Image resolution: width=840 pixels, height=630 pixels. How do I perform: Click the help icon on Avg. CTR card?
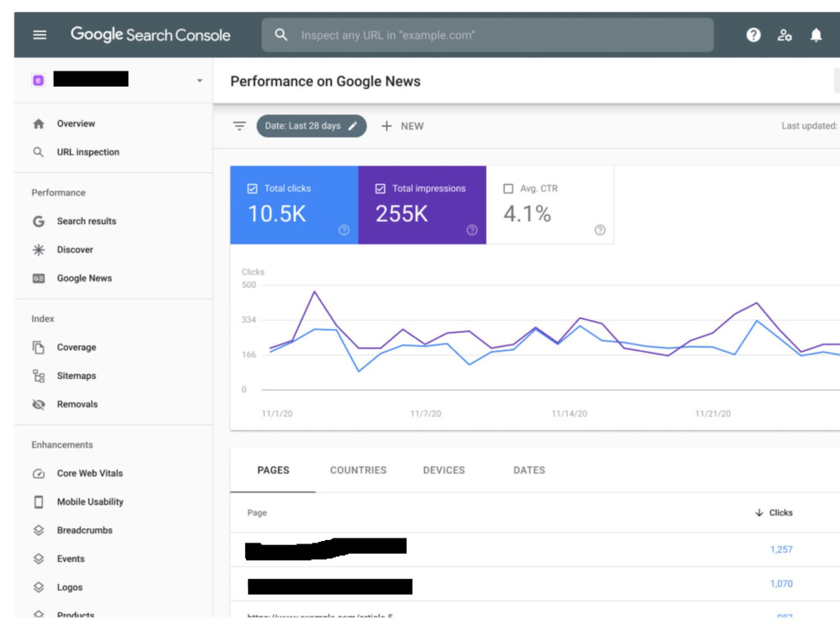coord(600,230)
